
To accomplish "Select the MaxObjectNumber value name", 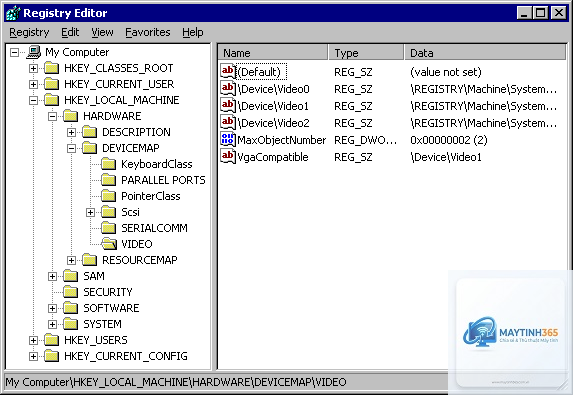I will (x=281, y=140).
